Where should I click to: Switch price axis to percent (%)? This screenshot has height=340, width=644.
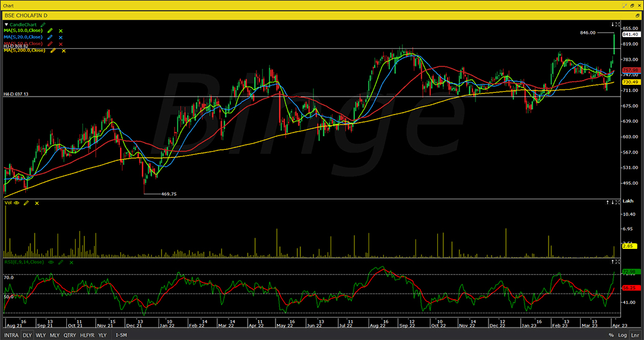611,335
